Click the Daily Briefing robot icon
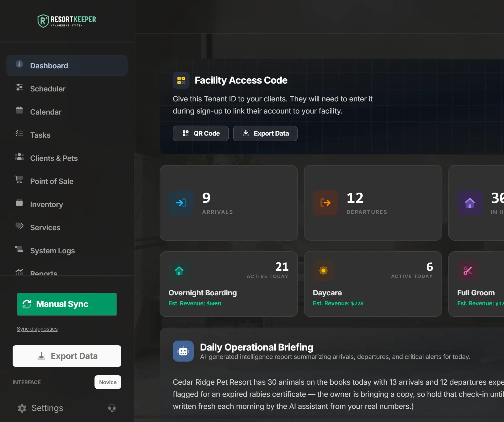The image size is (504, 422). [183, 351]
